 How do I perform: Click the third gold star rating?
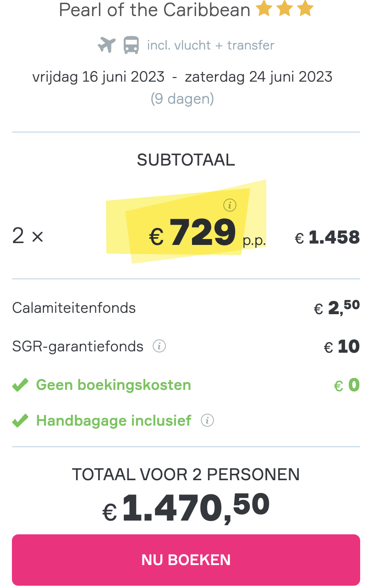pyautogui.click(x=305, y=9)
